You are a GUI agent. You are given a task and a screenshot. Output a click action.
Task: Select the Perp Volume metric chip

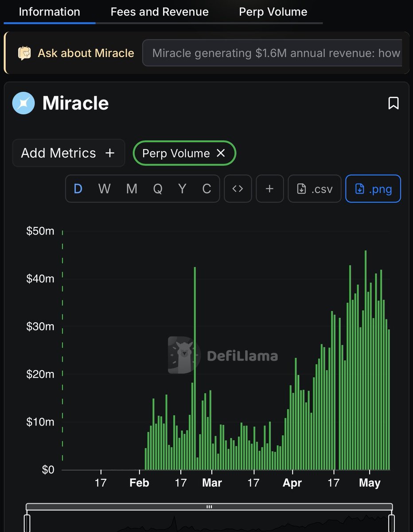click(x=184, y=153)
